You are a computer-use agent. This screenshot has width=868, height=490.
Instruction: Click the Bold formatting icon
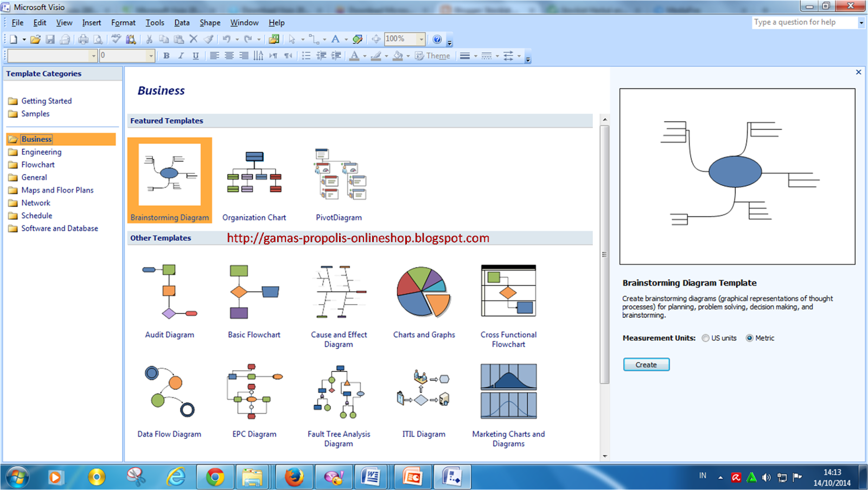coord(167,56)
